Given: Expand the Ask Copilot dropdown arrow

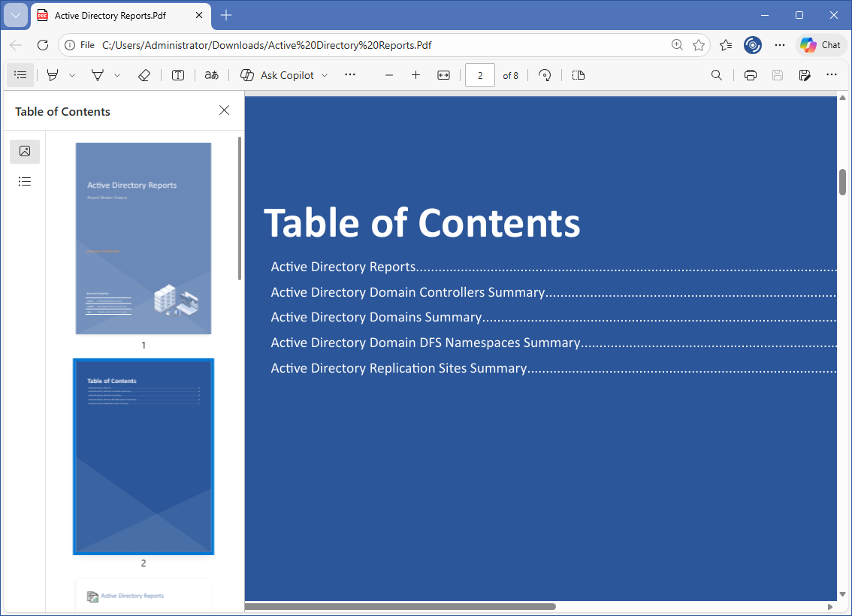Looking at the screenshot, I should pyautogui.click(x=325, y=75).
